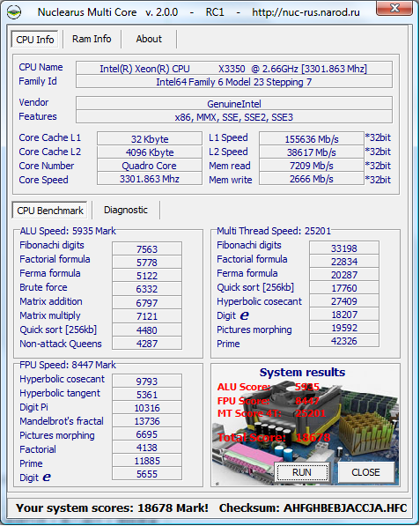Click ALU Ferma formula score 5122
Screen dimensions: 420x526
[x=147, y=276]
